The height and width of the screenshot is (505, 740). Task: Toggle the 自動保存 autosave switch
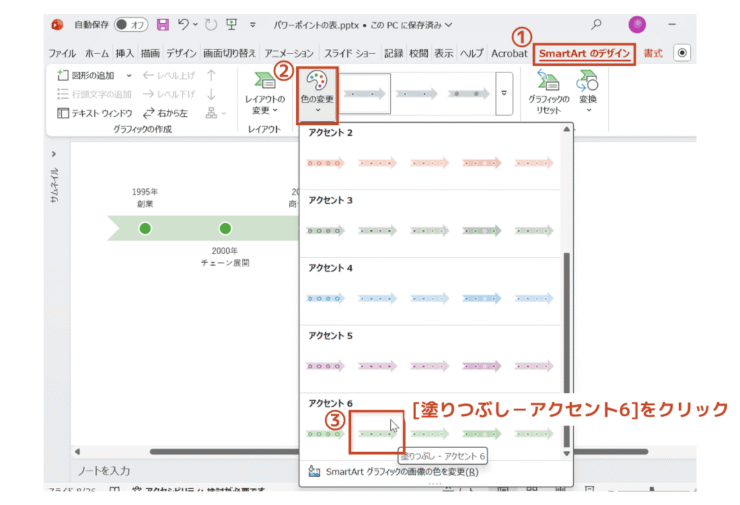click(130, 24)
